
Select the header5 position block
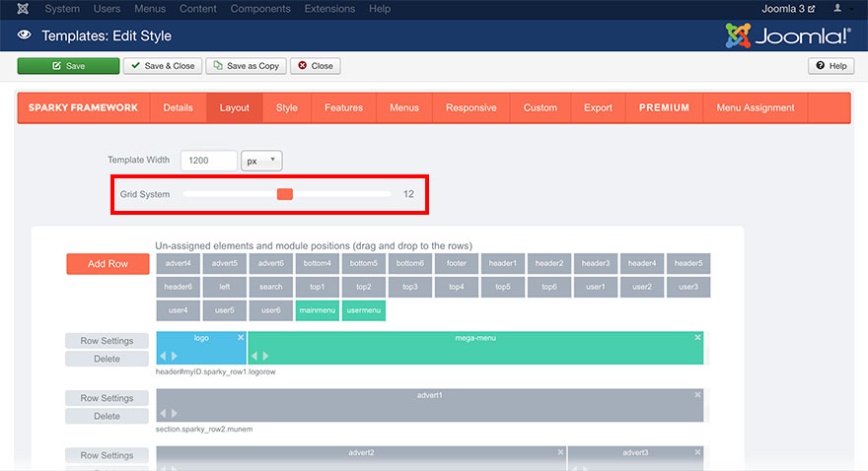tap(688, 263)
